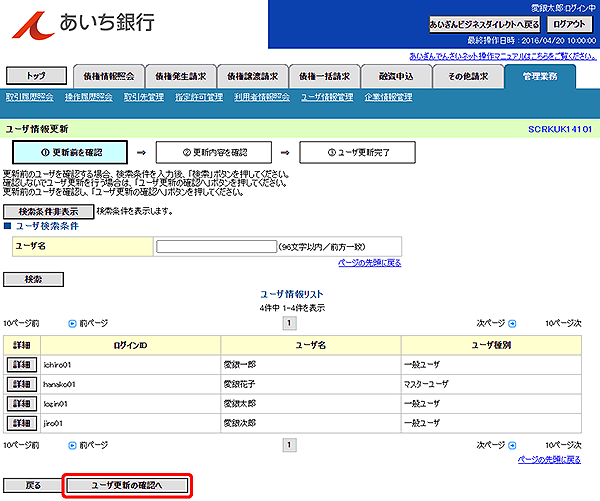Go to the トップ tab
Image resolution: width=600 pixels, height=501 pixels.
coord(36,75)
